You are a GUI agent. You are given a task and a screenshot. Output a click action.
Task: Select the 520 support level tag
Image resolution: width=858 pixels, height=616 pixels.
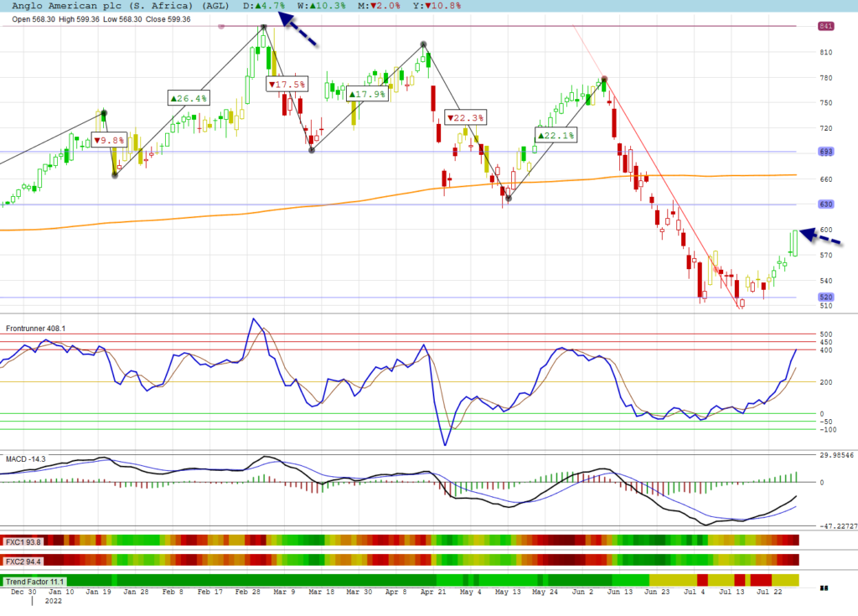coord(825,298)
